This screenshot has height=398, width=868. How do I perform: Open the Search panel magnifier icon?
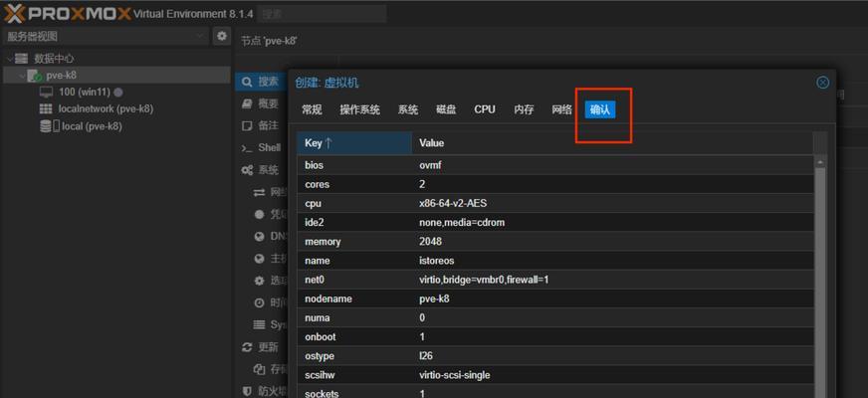point(247,82)
